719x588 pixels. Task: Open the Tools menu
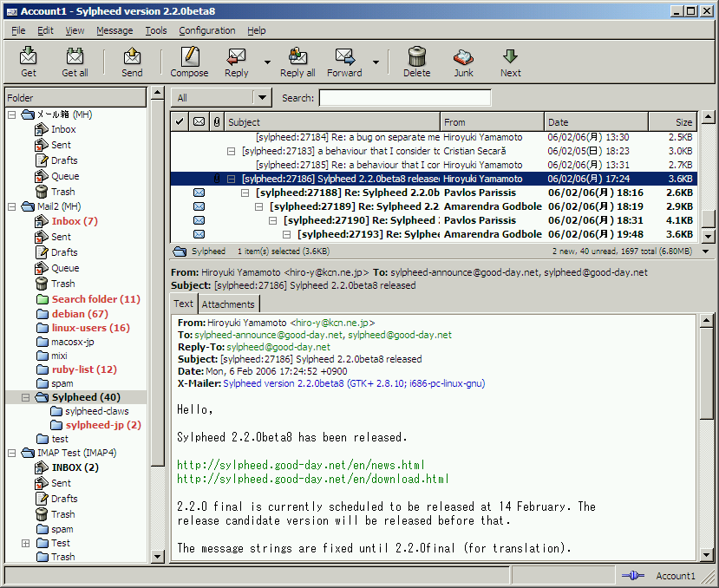point(156,30)
